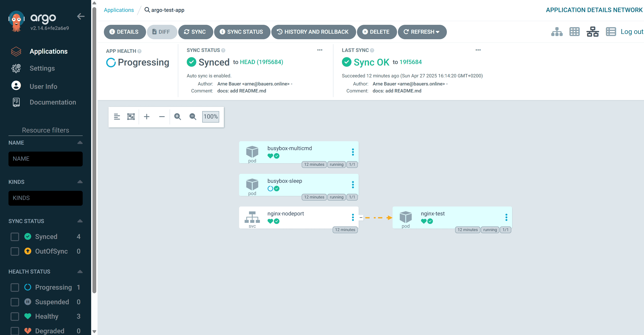
Task: Collapse the NAME filter section
Action: click(80, 142)
